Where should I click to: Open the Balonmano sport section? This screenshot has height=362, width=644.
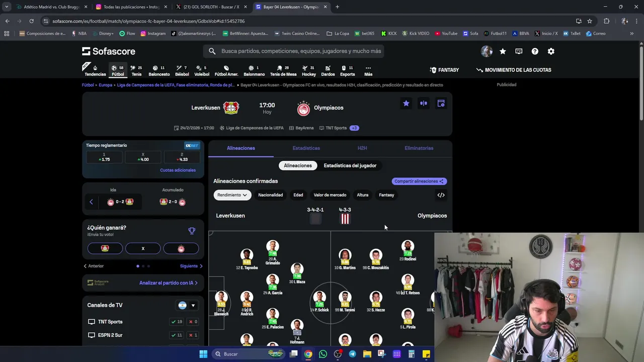tap(254, 70)
